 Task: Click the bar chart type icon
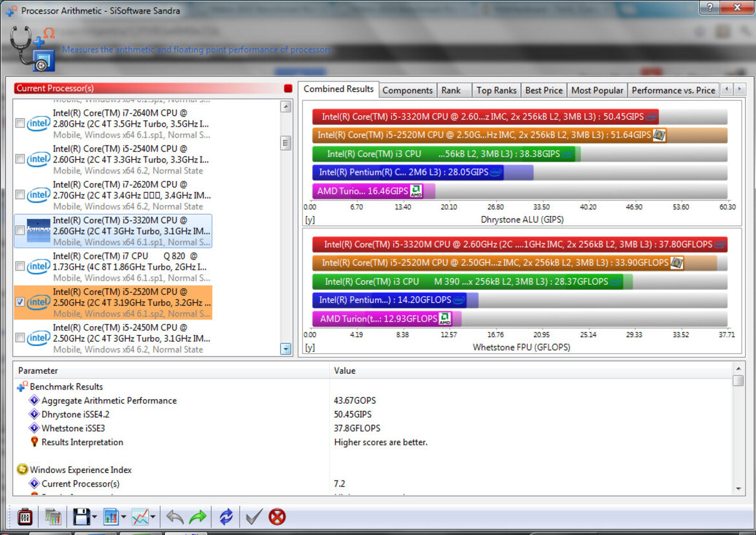tap(111, 517)
